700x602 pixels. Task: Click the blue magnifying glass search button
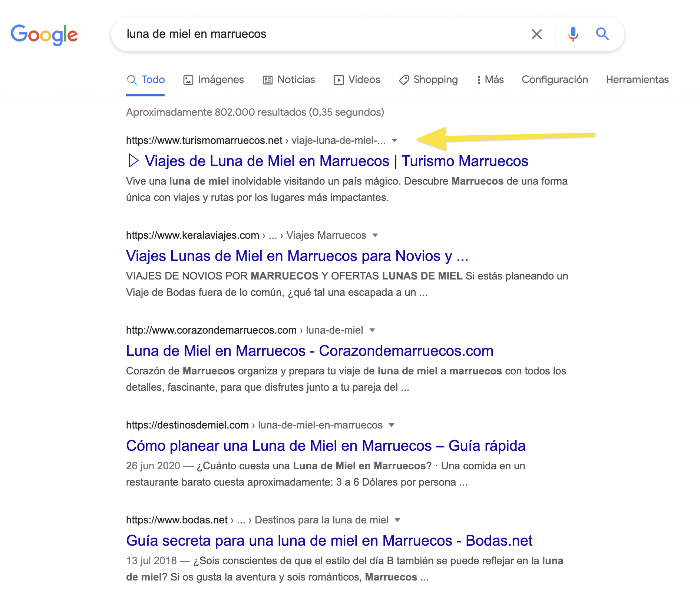click(x=602, y=34)
